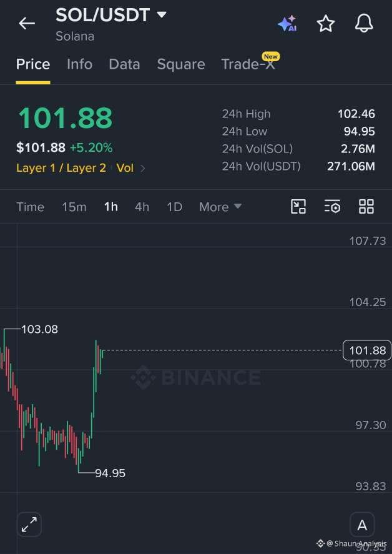392x554 pixels.
Task: Open the Trade-X tab
Action: 248,64
